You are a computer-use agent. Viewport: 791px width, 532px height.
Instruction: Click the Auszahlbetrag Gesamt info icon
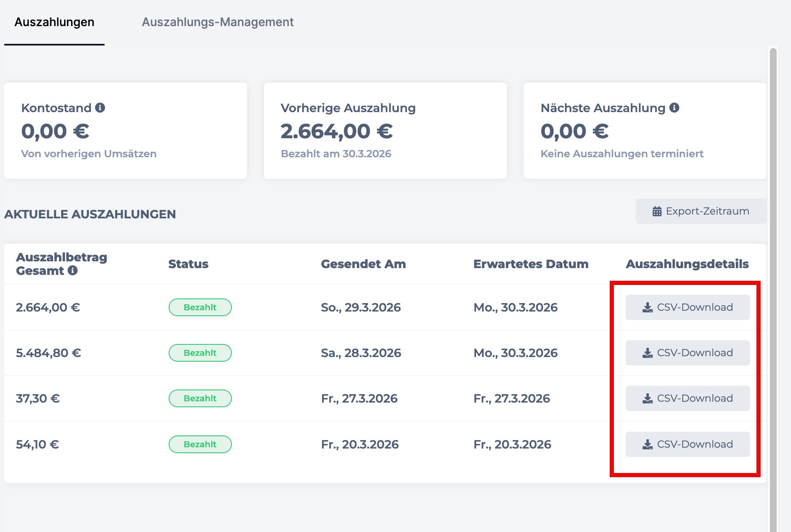click(x=73, y=270)
